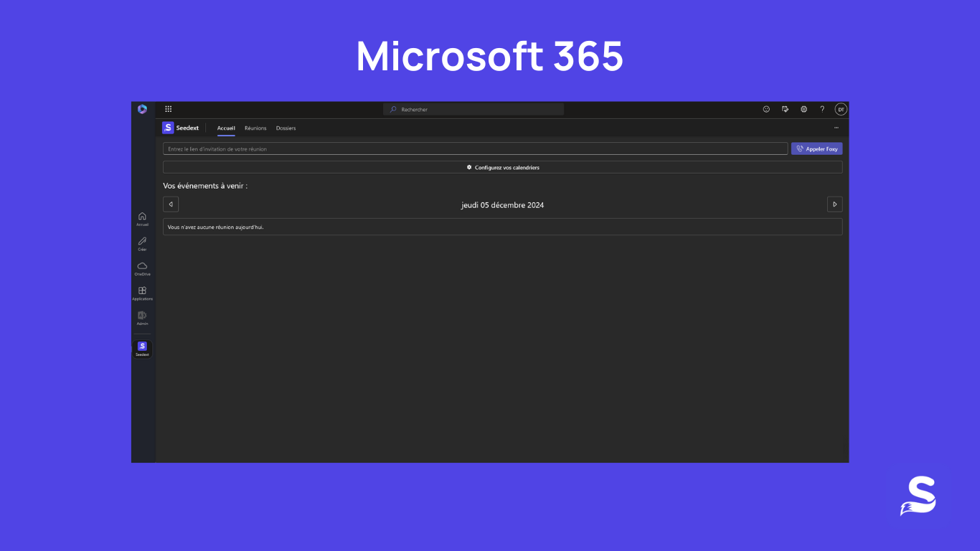Switch to the Accueil tab
980x551 pixels.
click(x=226, y=128)
